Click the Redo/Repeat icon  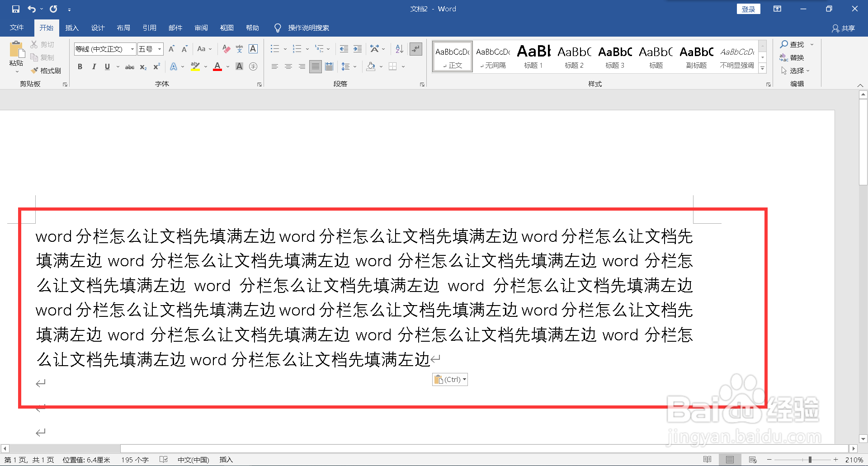53,9
